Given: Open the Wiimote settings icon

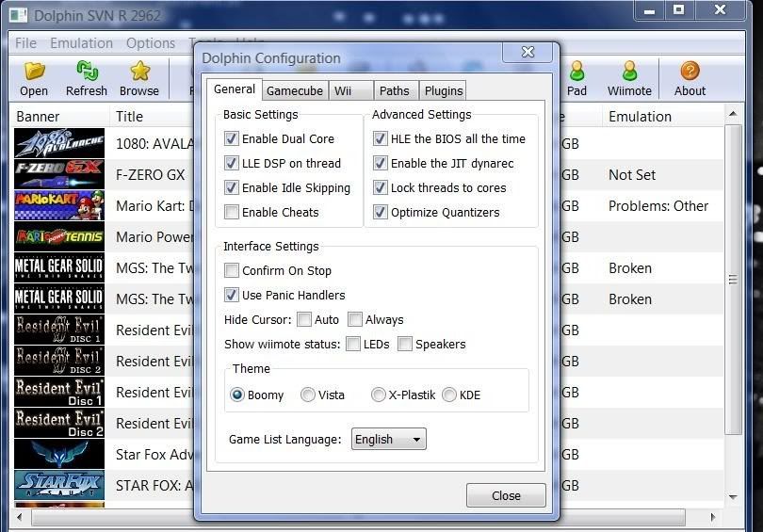Looking at the screenshot, I should pyautogui.click(x=629, y=73).
